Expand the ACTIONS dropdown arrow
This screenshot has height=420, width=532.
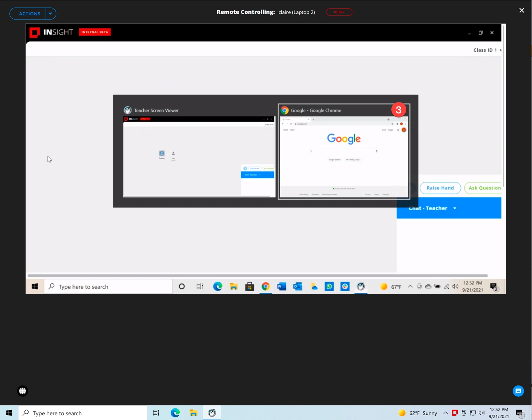50,14
